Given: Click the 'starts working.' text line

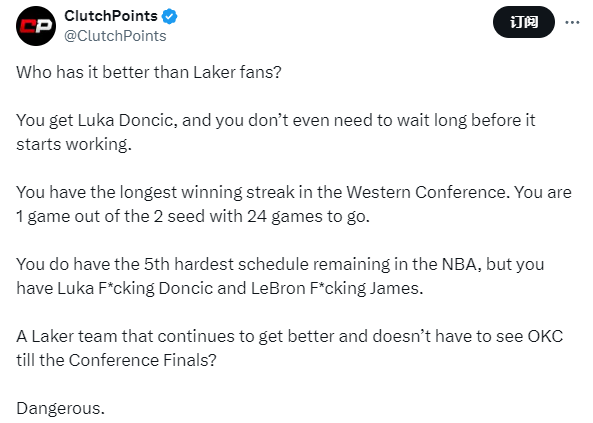Looking at the screenshot, I should coord(74,144).
